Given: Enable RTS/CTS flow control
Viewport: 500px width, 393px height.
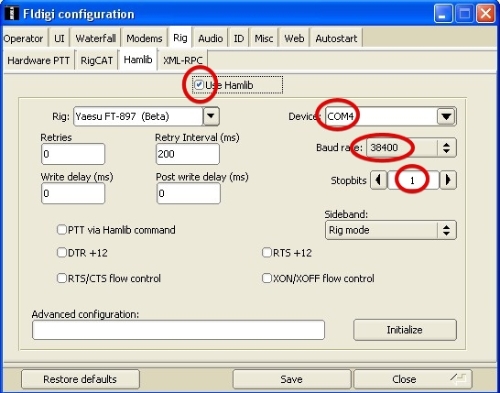Looking at the screenshot, I should (62, 278).
